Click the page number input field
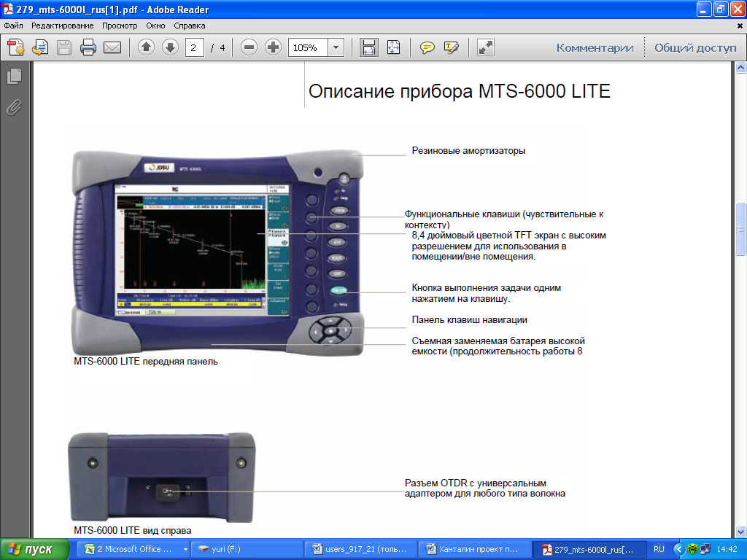Viewport: 747px width, 560px height. (x=194, y=47)
